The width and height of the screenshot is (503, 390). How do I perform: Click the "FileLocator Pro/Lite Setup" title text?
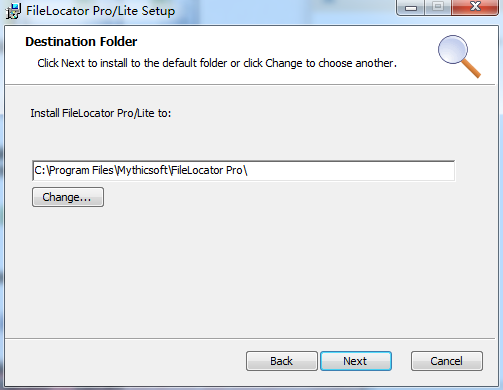tap(100, 11)
